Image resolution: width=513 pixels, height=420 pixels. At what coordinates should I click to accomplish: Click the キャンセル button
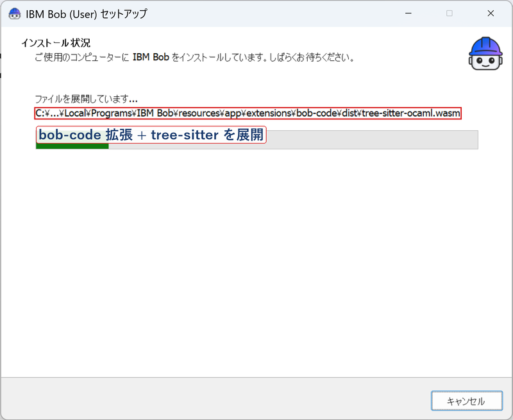(x=467, y=401)
